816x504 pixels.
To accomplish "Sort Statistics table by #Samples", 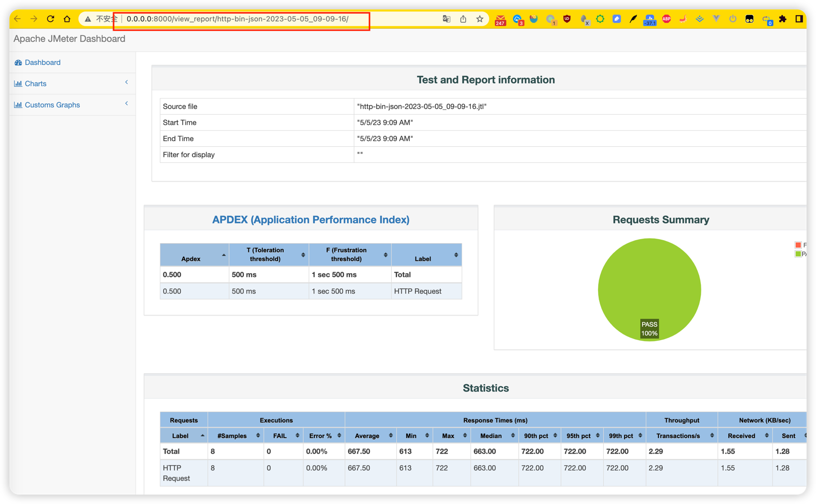I will 236,436.
